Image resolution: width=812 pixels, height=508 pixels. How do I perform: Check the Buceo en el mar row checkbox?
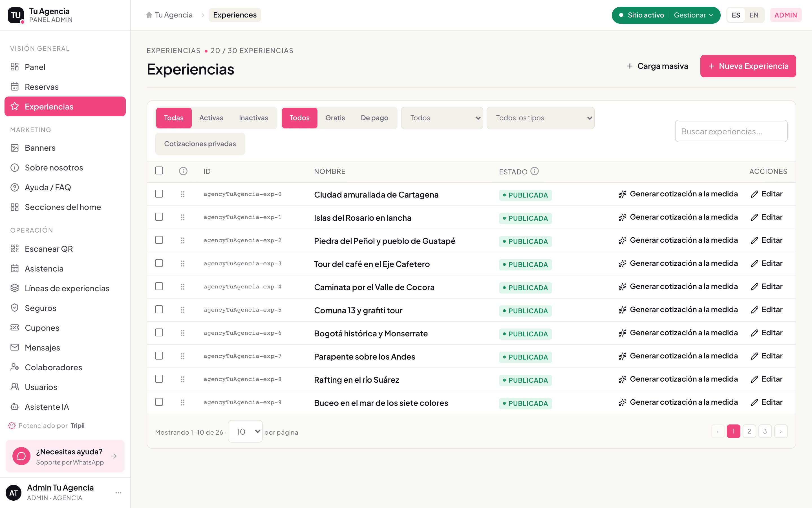click(159, 402)
